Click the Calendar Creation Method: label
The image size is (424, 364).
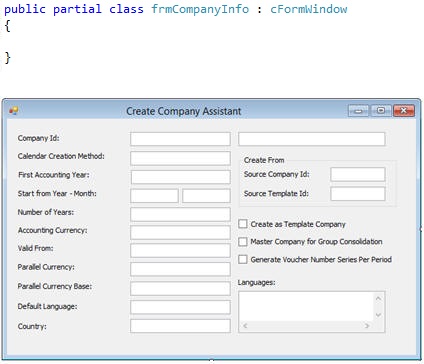pyautogui.click(x=61, y=156)
